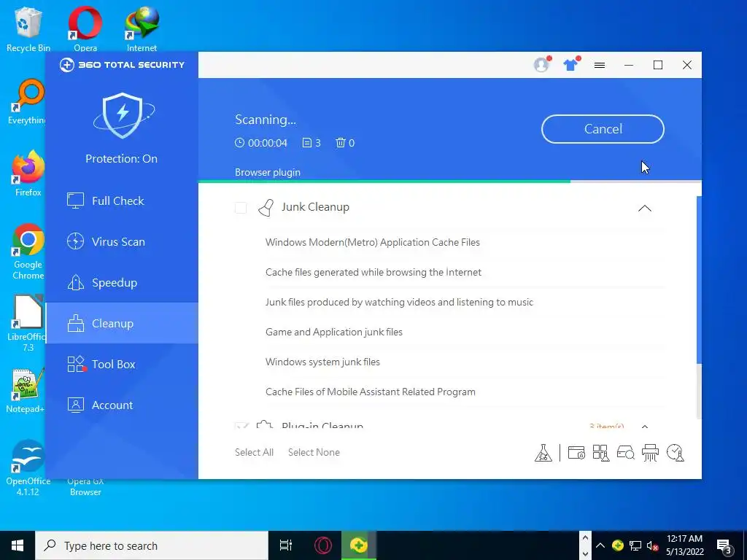This screenshot has height=560, width=747.
Task: Go to the Speedup section
Action: pos(122,283)
